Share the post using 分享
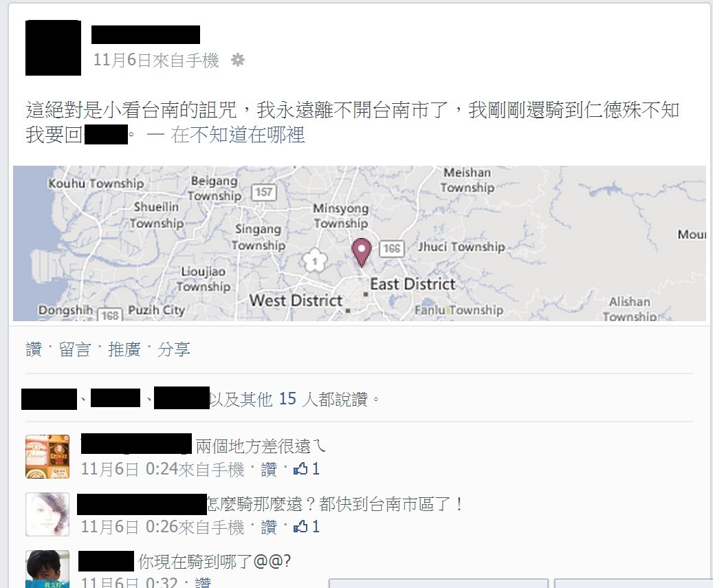 coord(174,349)
